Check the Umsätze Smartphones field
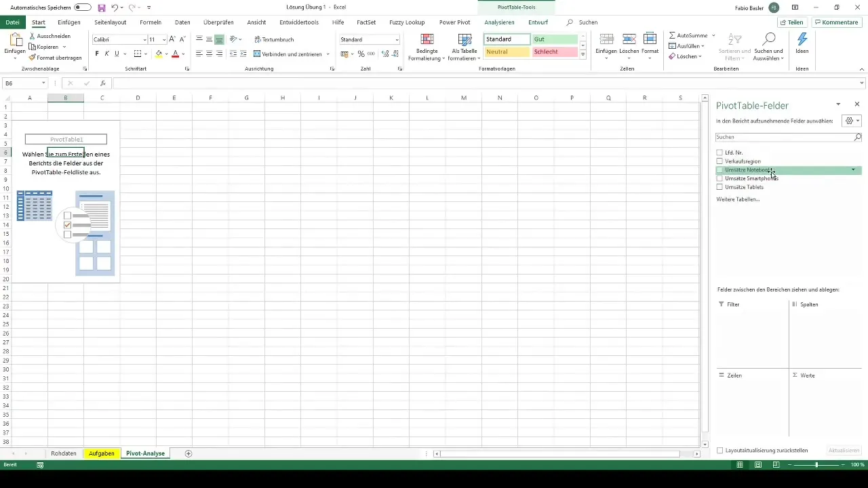This screenshot has height=488, width=868. pyautogui.click(x=719, y=178)
